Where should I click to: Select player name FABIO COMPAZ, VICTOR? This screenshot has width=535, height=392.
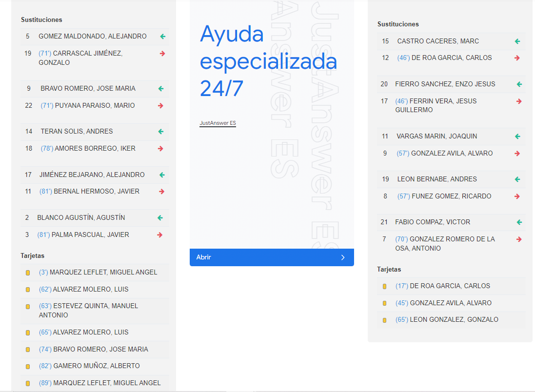(433, 222)
